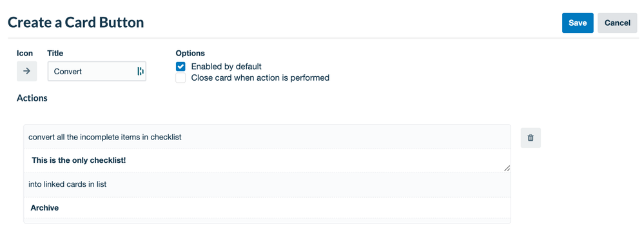Focus the Title field containing Convert
This screenshot has width=644, height=239.
tap(97, 71)
